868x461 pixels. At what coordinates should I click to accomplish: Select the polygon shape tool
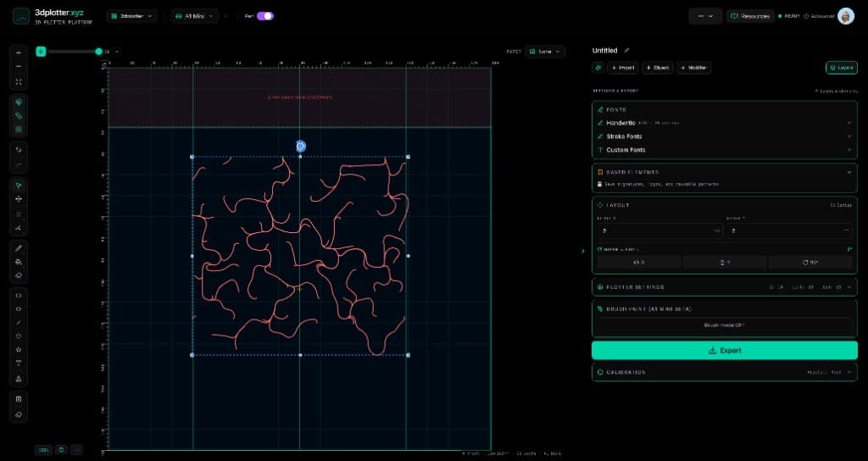(x=19, y=336)
